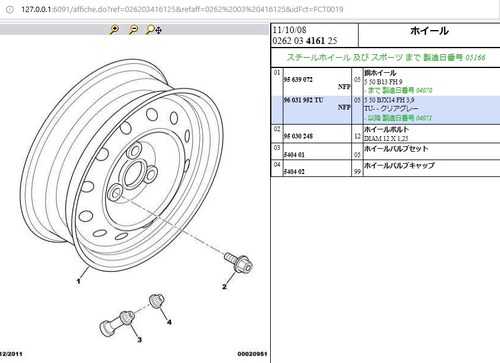500x363 pixels.
Task: Click callout number 2 near the bolt
Action: coord(224,286)
